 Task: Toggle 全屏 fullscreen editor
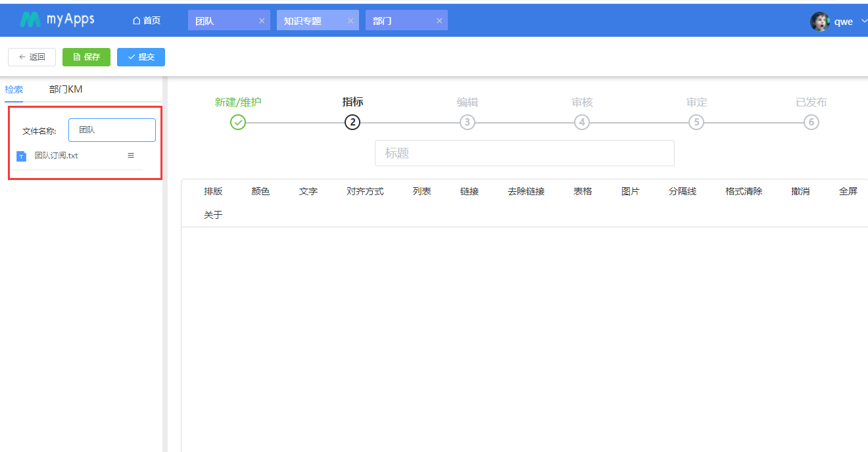848,191
